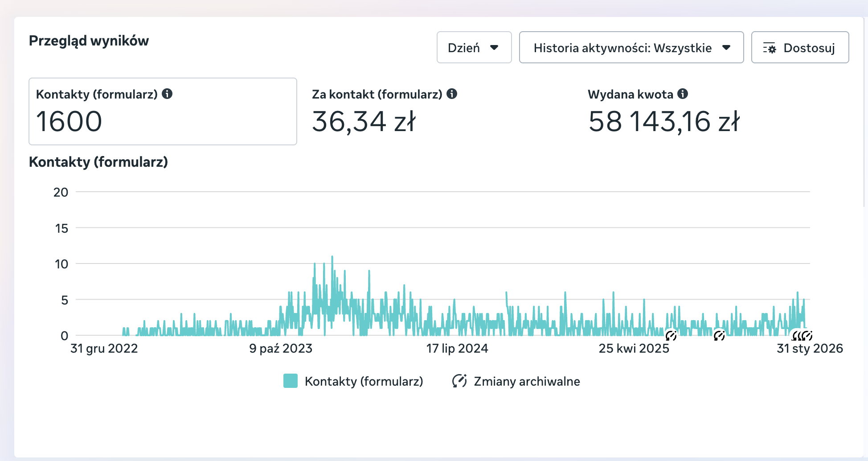Screen dimensions: 868x461
Task: Select the Wydana kwota metric value
Action: point(664,121)
